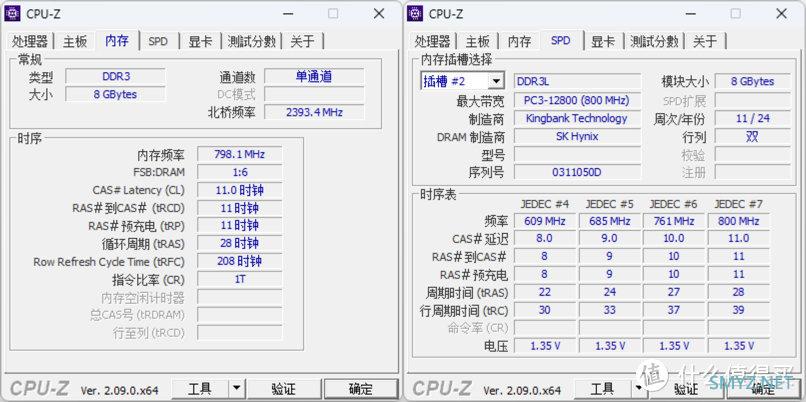Select SPD tab in right CPU-Z window

click(560, 40)
